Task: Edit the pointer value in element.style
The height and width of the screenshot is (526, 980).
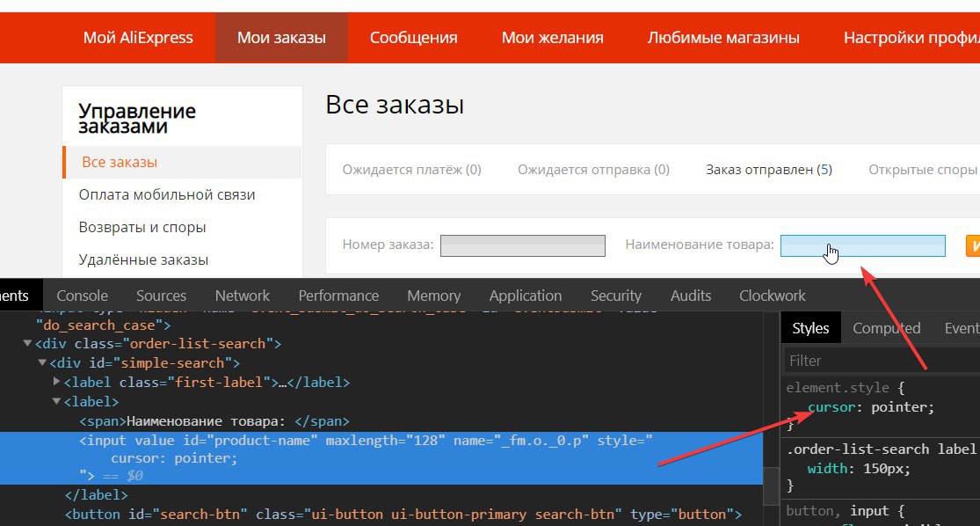Action: click(x=899, y=407)
